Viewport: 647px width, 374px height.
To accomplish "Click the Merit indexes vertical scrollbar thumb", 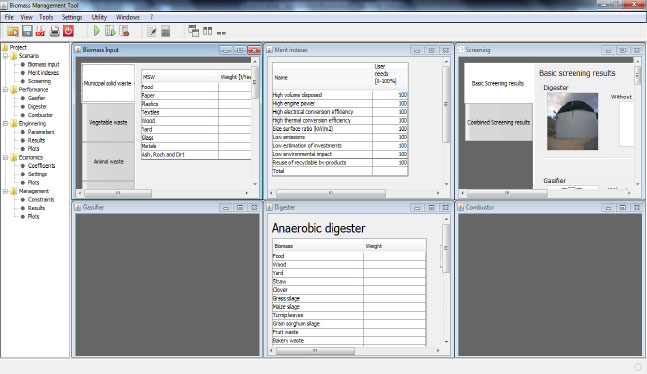I will (446, 104).
